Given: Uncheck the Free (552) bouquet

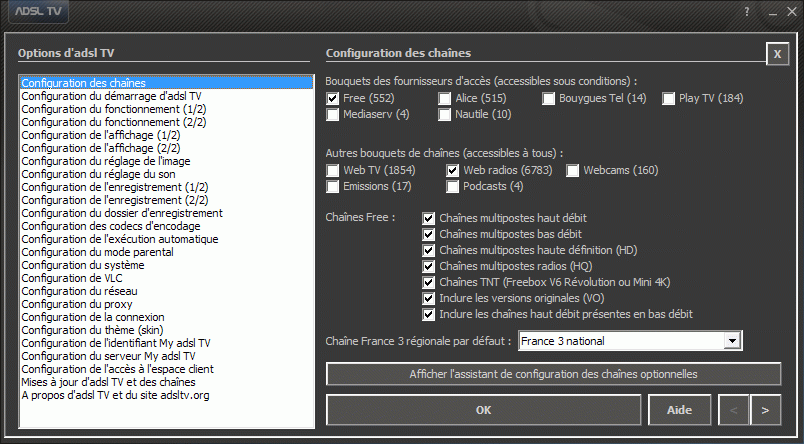Looking at the screenshot, I should 332,98.
